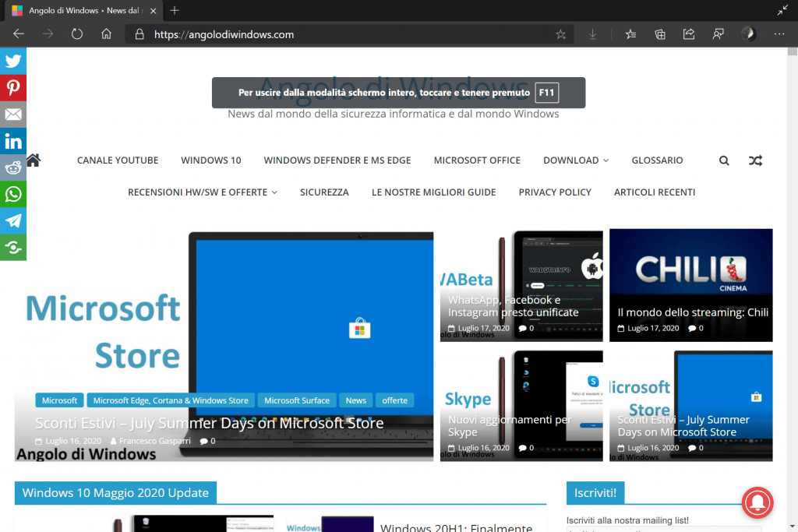Go to the GLOSSARIO menu item
The height and width of the screenshot is (532, 798).
(x=657, y=160)
